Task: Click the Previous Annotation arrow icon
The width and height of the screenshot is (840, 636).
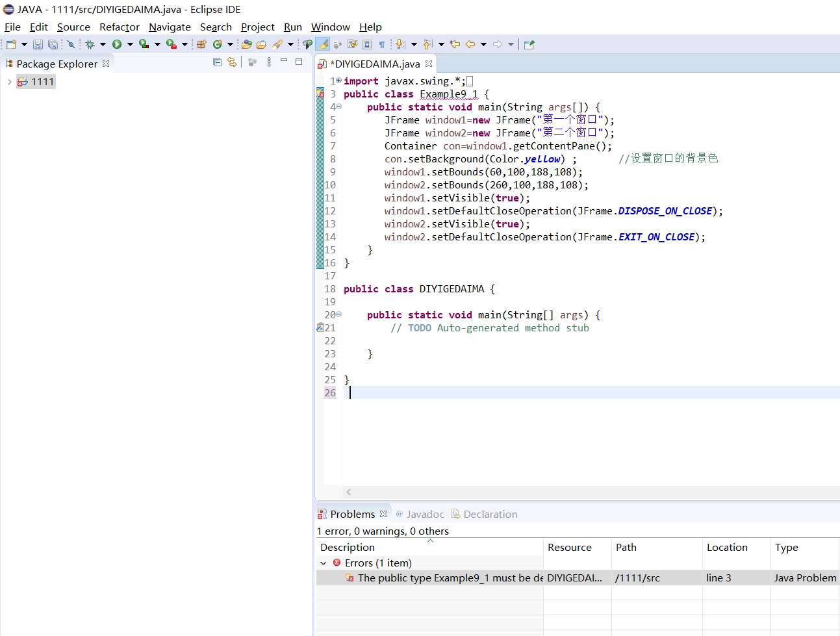Action: click(x=427, y=44)
